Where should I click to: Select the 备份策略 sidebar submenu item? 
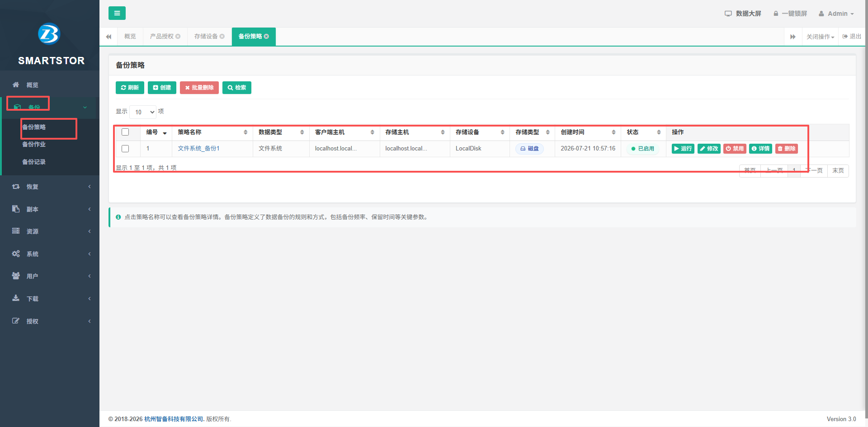34,127
